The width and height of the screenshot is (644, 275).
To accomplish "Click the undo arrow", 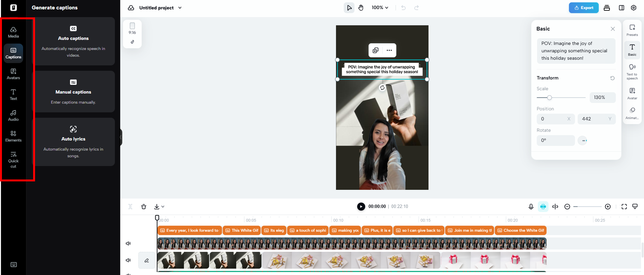I will [x=404, y=8].
